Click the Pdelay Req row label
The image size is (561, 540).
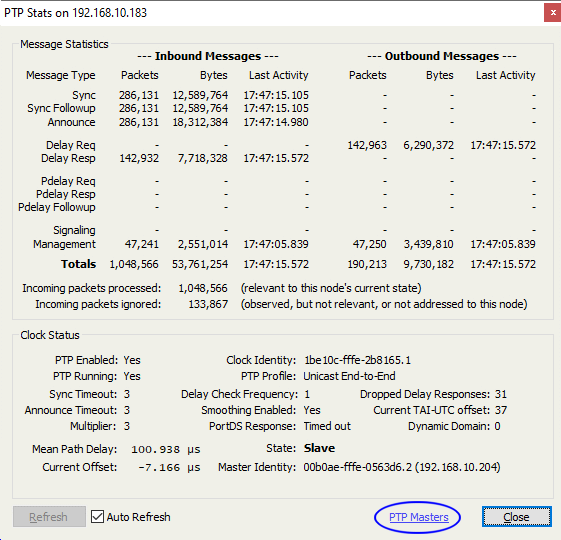[68, 181]
